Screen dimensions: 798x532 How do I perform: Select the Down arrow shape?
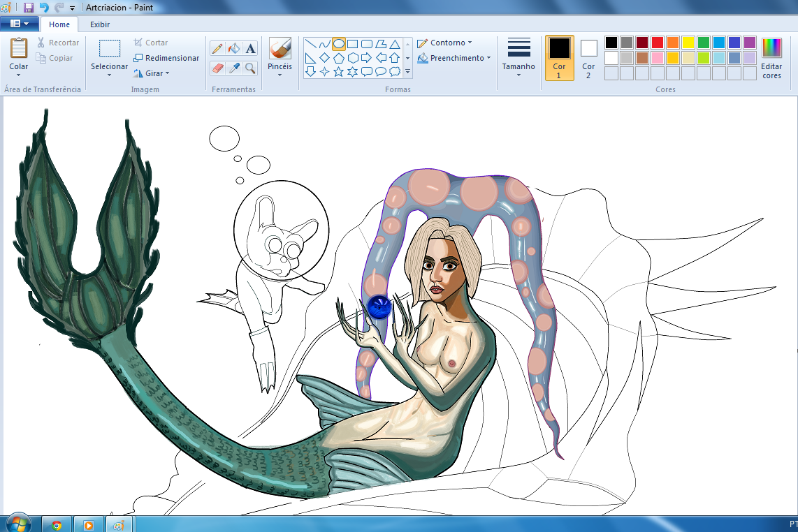pyautogui.click(x=310, y=72)
